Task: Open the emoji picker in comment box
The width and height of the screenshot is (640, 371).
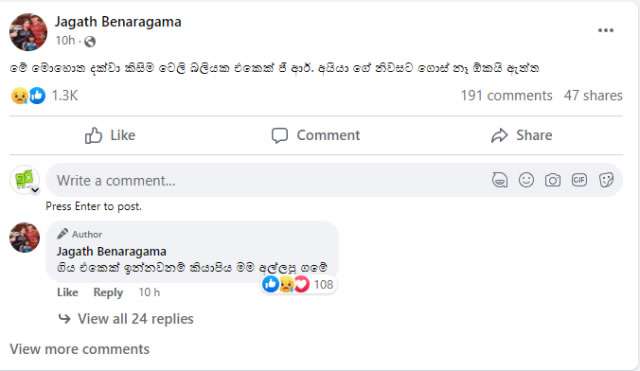Action: (526, 180)
